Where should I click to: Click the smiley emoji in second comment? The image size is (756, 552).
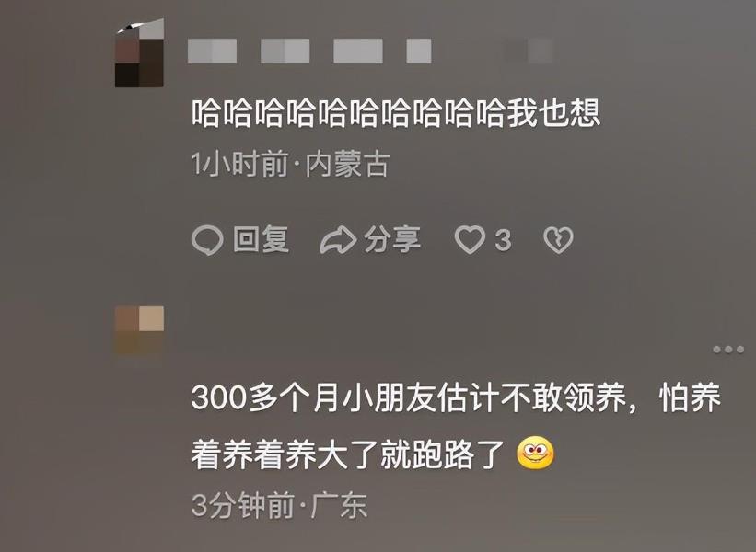(x=535, y=454)
